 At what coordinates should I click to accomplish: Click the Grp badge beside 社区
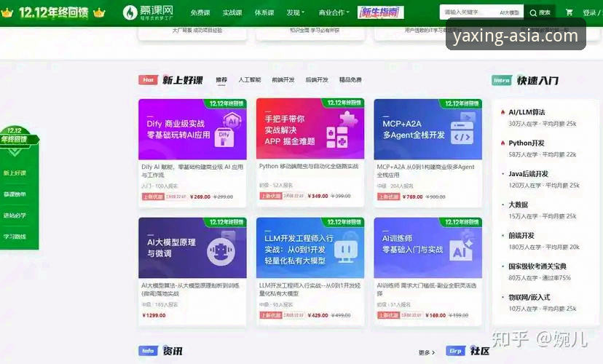pos(456,351)
